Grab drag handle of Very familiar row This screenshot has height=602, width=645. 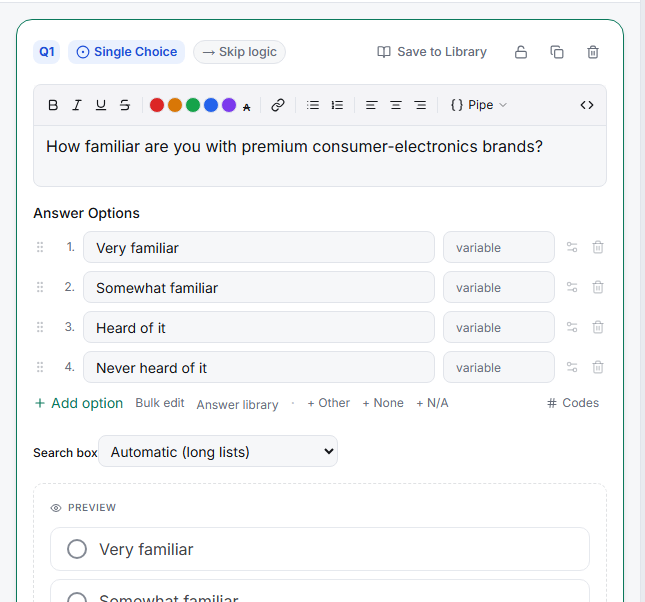[x=40, y=247]
